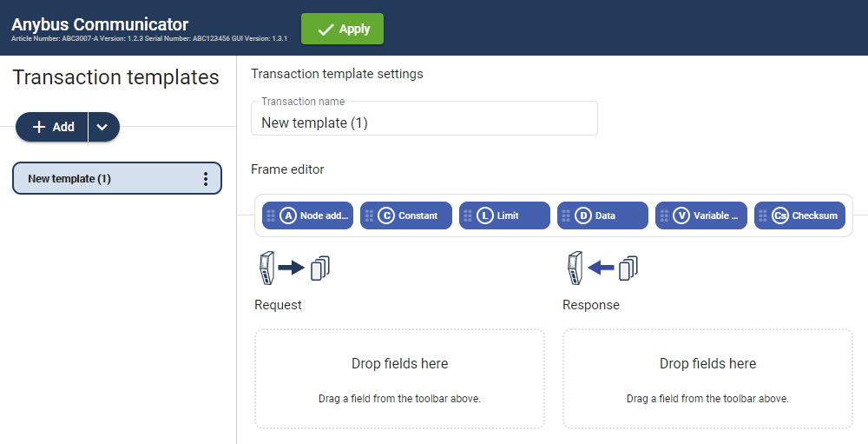
Task: Click the drag handle of Checksum chip
Action: [763, 215]
